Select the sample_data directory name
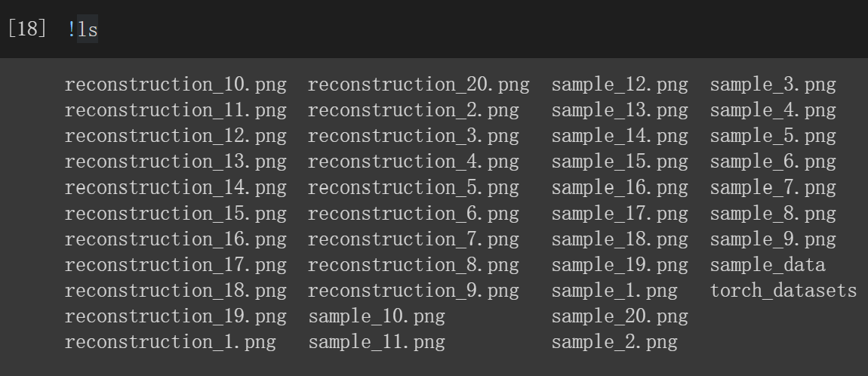 click(768, 265)
